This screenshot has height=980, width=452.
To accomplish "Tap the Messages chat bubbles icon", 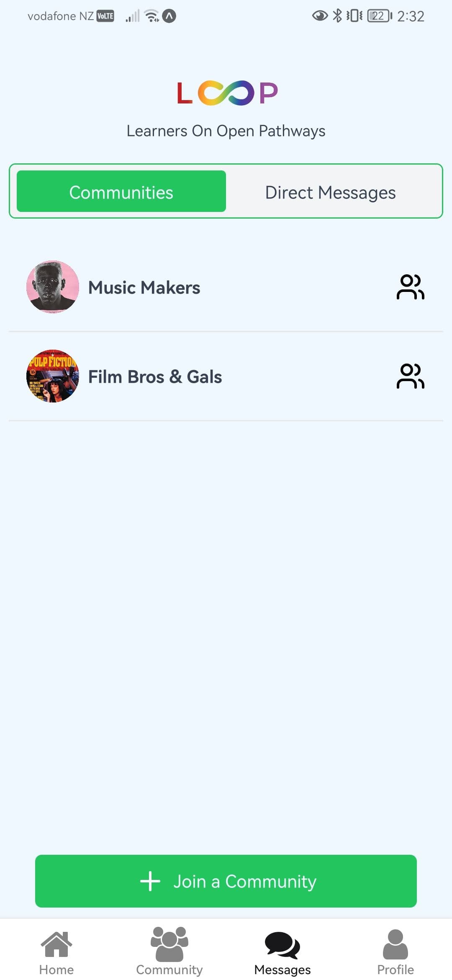I will [282, 945].
